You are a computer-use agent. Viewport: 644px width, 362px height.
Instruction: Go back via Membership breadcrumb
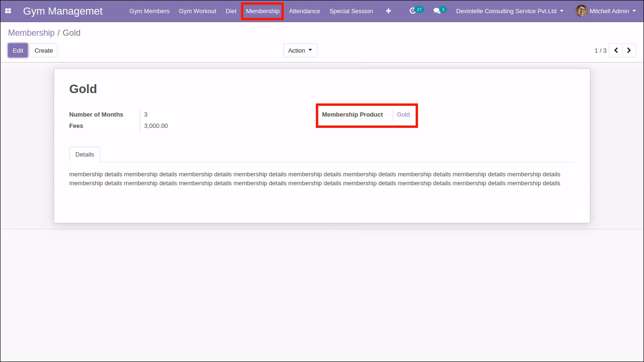click(x=31, y=33)
